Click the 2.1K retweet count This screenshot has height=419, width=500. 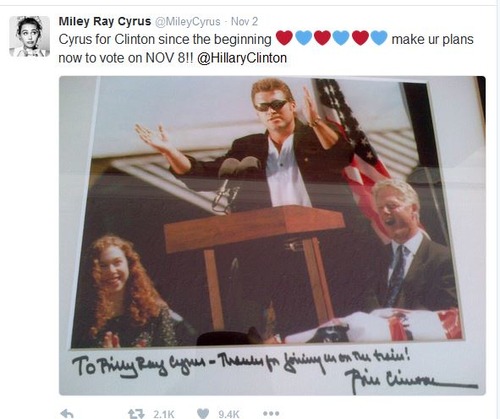(x=164, y=414)
